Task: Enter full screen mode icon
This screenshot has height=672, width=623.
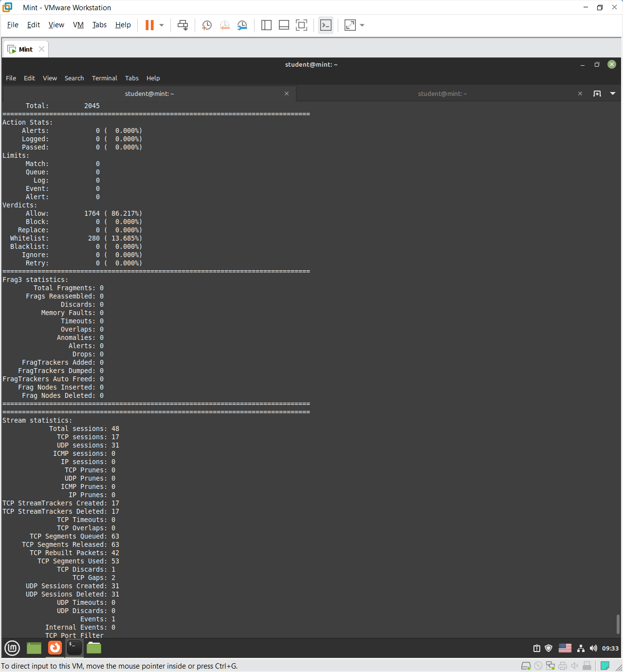Action: (x=302, y=25)
